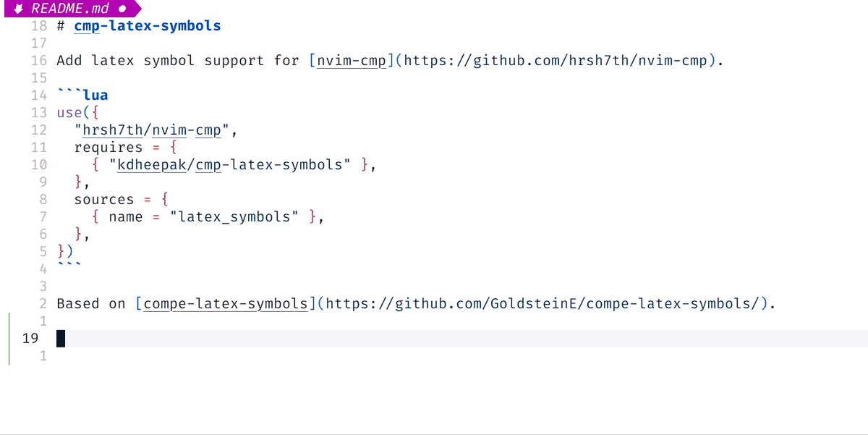
Task: Click the sources table keyword
Action: [103, 199]
